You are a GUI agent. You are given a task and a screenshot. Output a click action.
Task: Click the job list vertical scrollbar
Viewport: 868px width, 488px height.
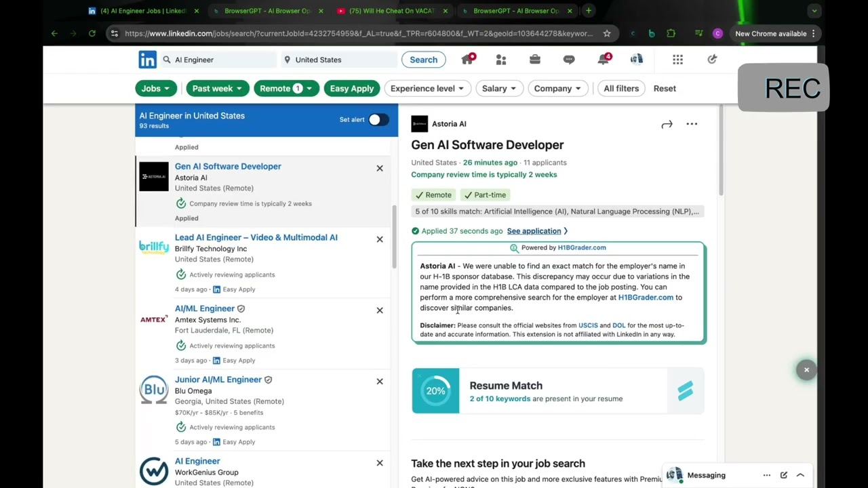click(394, 236)
